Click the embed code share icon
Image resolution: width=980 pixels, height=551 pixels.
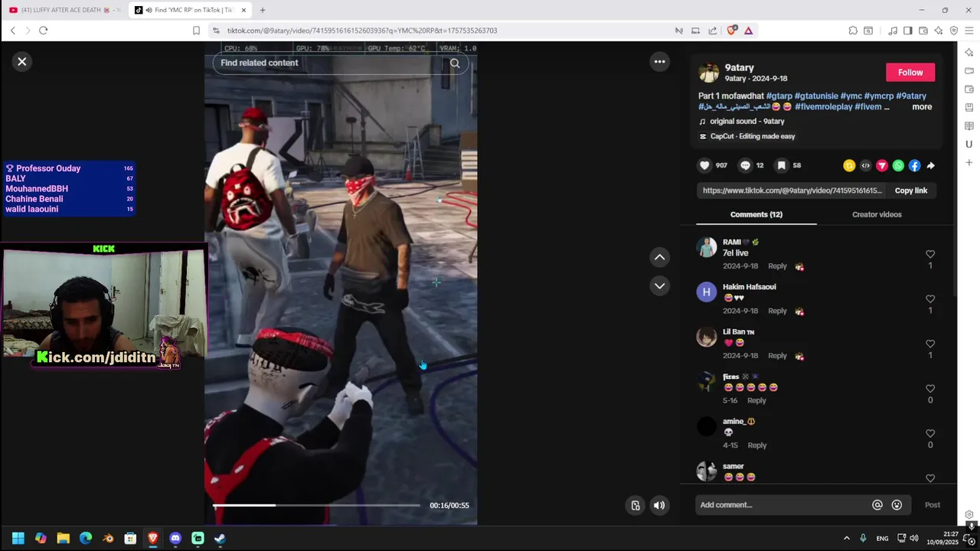[865, 165]
